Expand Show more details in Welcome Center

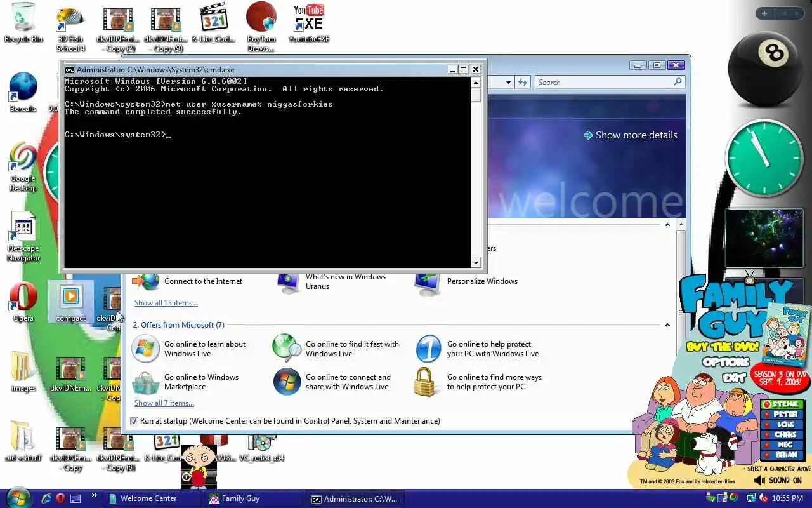[630, 135]
